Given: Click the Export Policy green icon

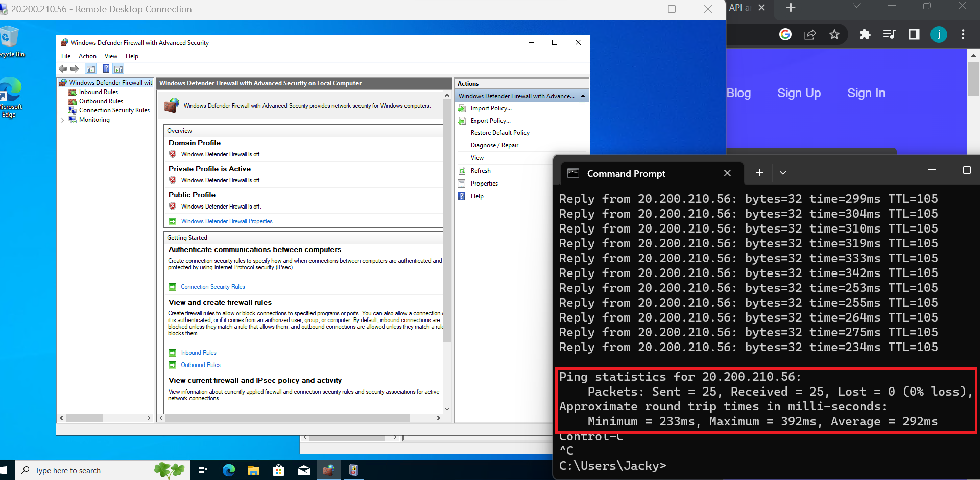Looking at the screenshot, I should [x=462, y=121].
